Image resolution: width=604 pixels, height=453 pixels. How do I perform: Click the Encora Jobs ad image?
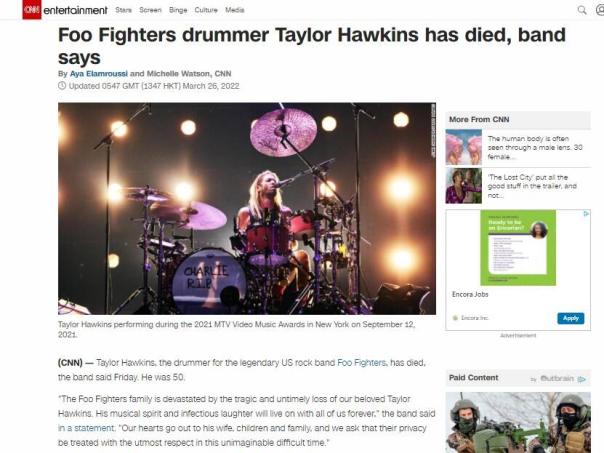tap(518, 248)
